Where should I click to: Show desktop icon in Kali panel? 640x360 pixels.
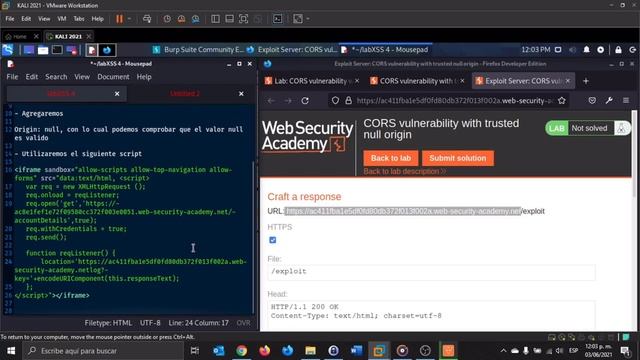click(29, 50)
